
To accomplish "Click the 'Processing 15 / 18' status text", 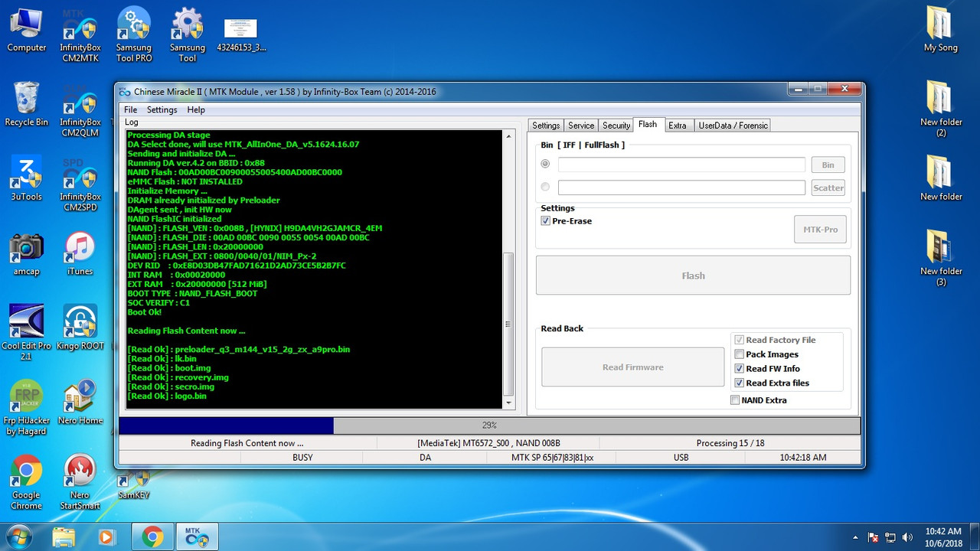I will pos(730,443).
